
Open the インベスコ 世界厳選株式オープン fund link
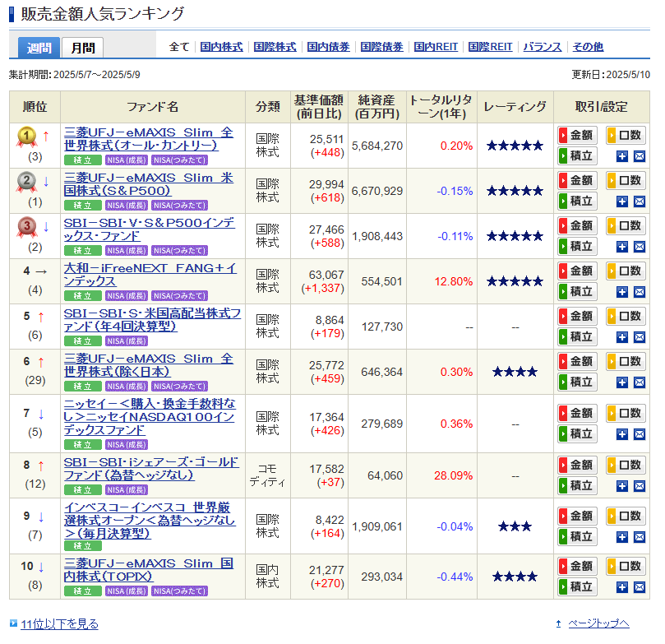click(150, 521)
